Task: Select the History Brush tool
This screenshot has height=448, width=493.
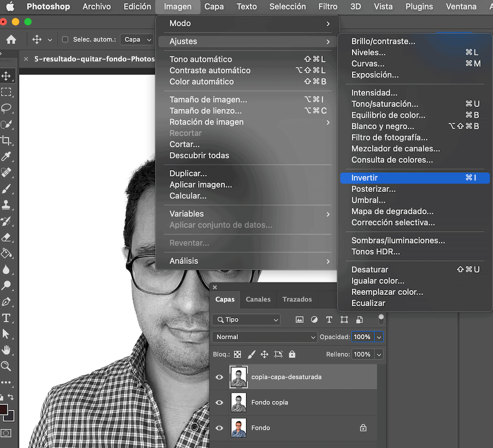Action: pyautogui.click(x=6, y=221)
